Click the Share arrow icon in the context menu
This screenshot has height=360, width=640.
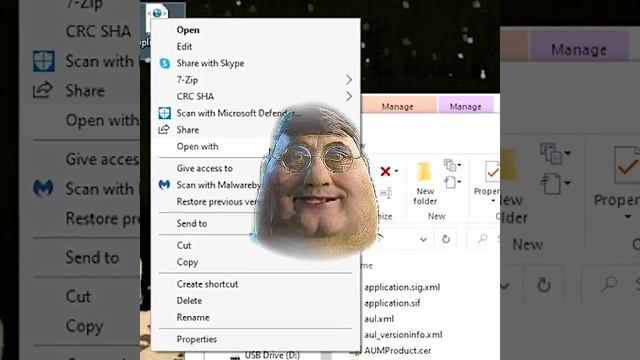pos(164,130)
